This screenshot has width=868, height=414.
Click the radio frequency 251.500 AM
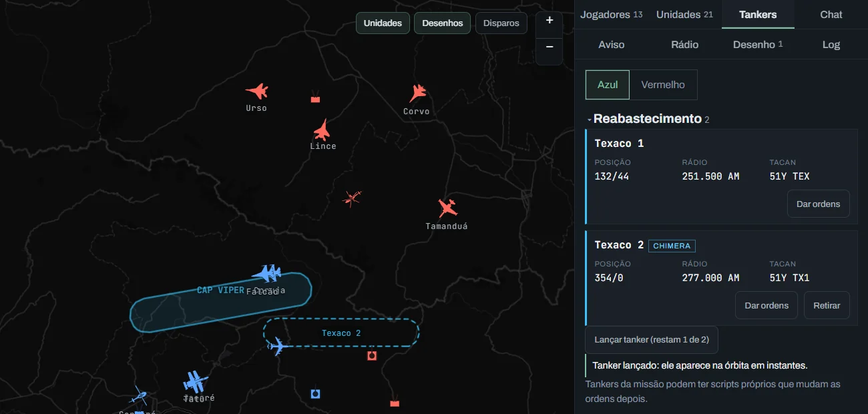[710, 176]
